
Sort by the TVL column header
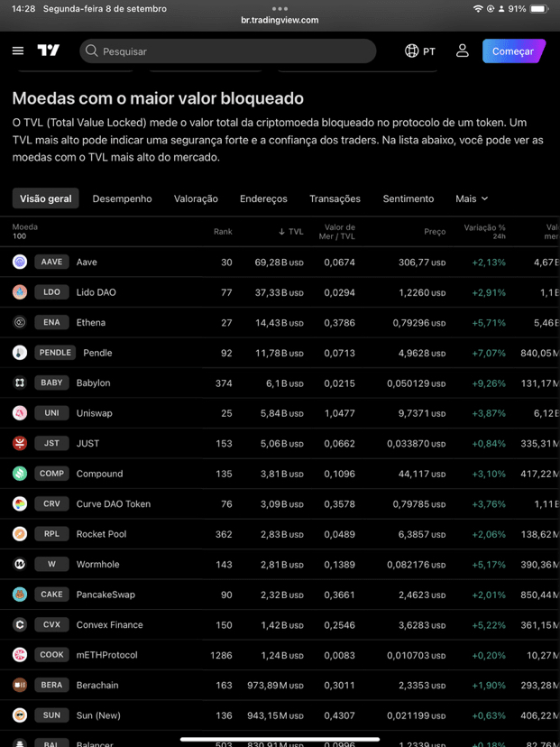pyautogui.click(x=291, y=232)
